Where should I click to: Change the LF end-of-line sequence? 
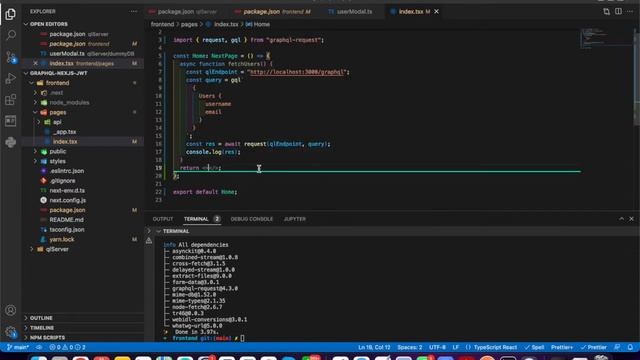456,347
